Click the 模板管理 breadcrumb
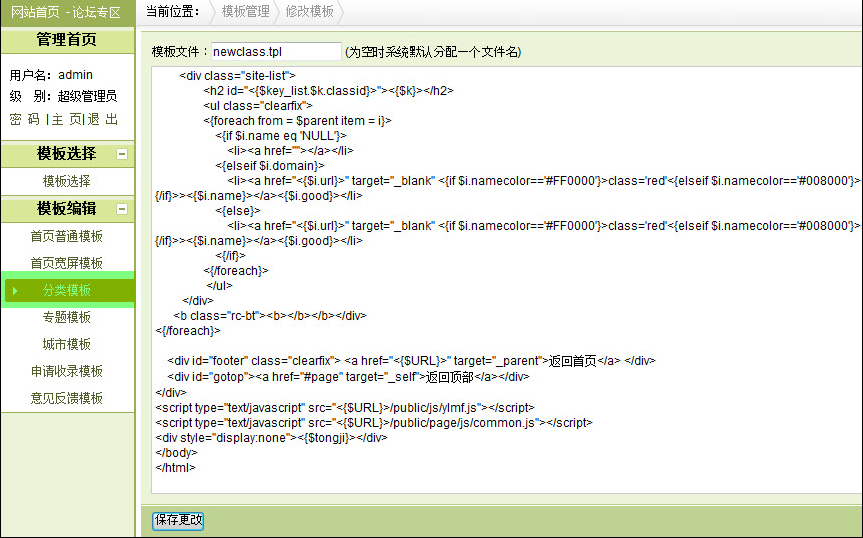 (x=245, y=12)
